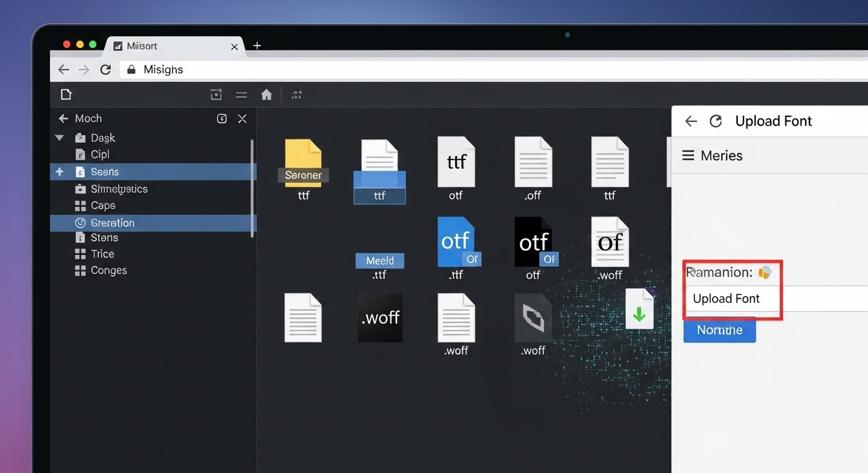Screen dimensions: 868x473
Task: Click the sidebar vertical scrollbar
Action: tap(252, 188)
